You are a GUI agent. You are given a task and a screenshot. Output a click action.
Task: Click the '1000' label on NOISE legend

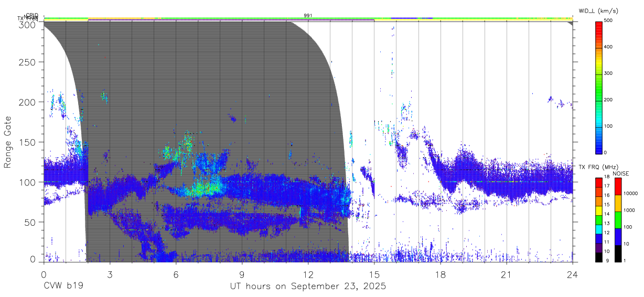pos(630,210)
